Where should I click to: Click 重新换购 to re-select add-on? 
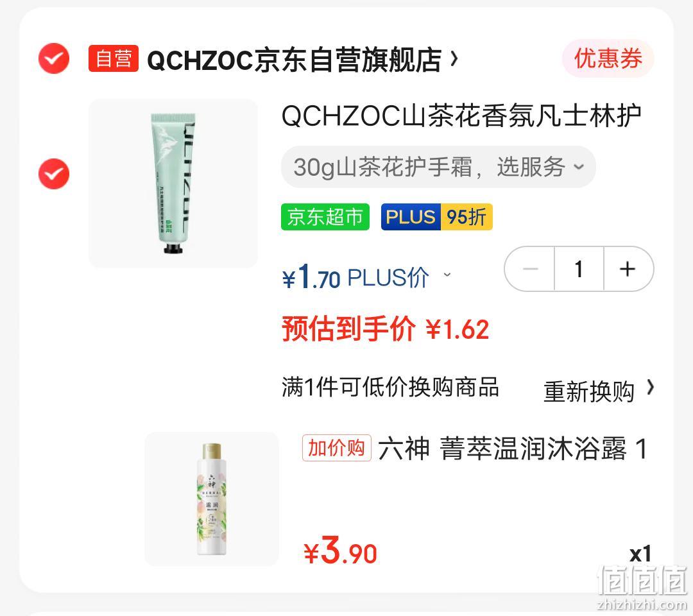[x=588, y=391]
